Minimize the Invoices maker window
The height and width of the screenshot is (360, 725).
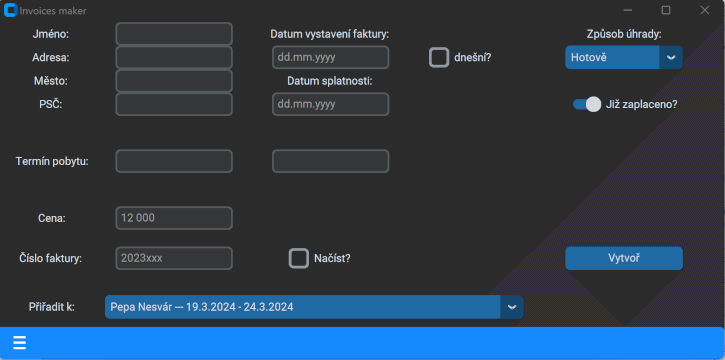tap(627, 10)
